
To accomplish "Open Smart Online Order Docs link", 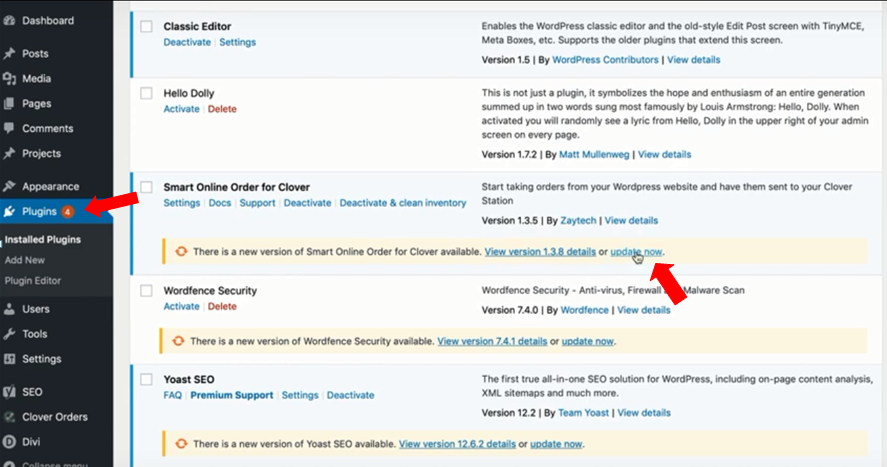I will point(220,203).
